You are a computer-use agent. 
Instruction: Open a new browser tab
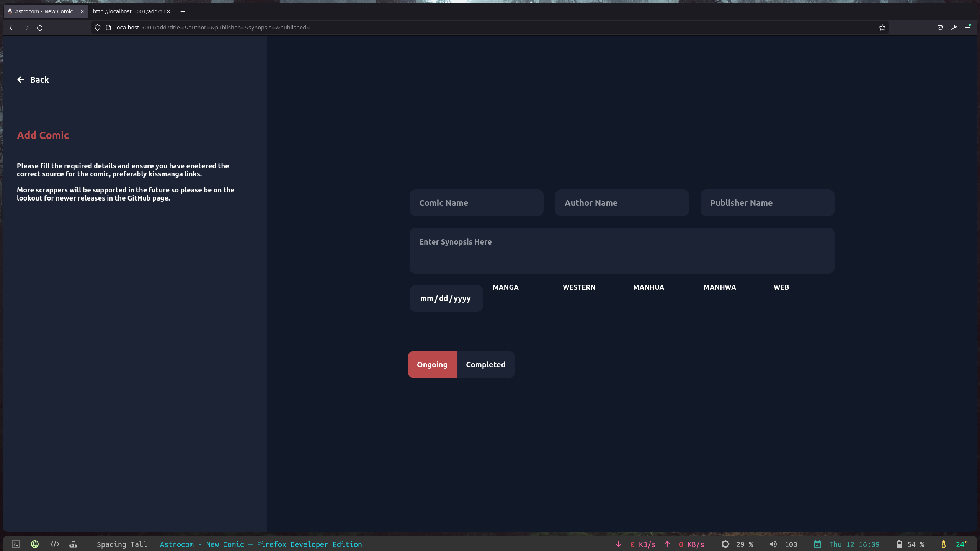click(183, 11)
